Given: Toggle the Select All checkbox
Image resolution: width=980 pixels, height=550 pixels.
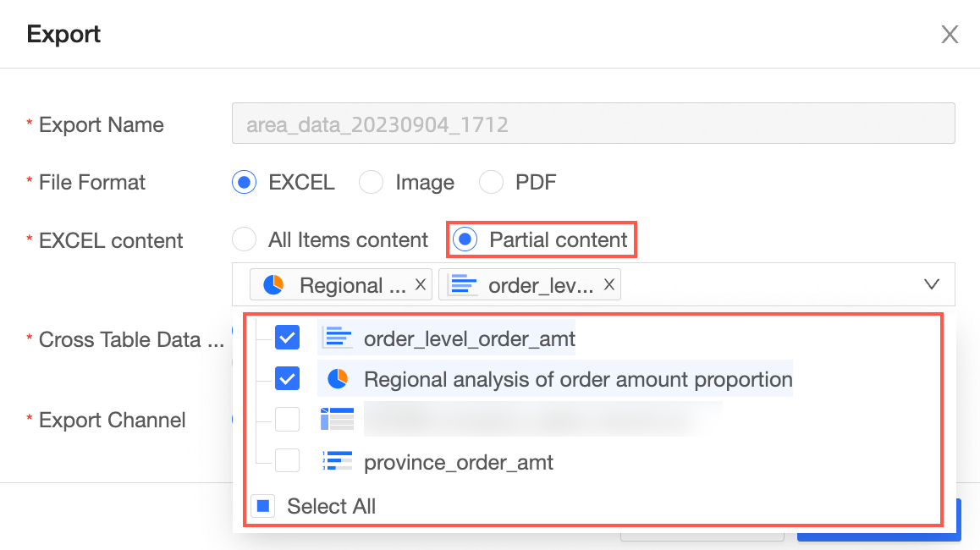Looking at the screenshot, I should [x=263, y=506].
